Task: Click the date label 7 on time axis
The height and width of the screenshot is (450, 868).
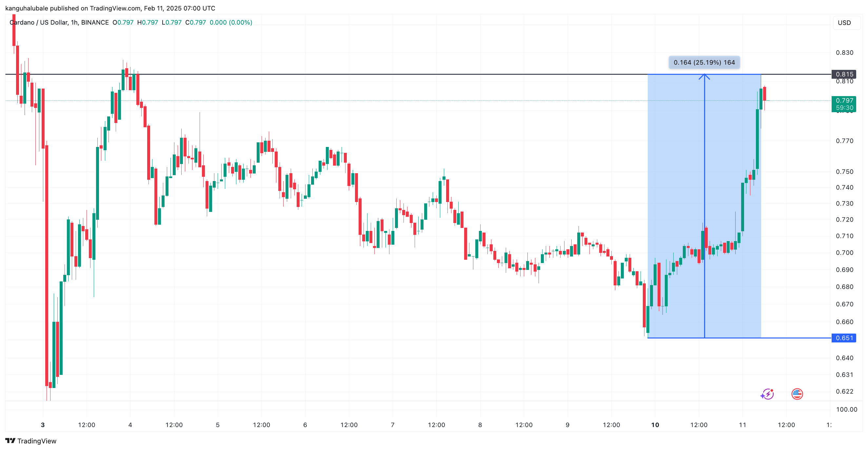Action: [x=393, y=425]
